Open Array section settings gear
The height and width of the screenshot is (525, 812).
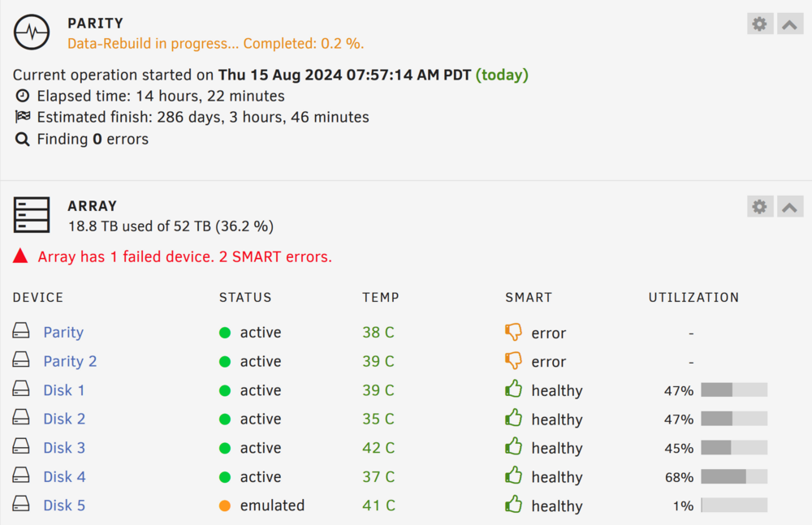[760, 207]
